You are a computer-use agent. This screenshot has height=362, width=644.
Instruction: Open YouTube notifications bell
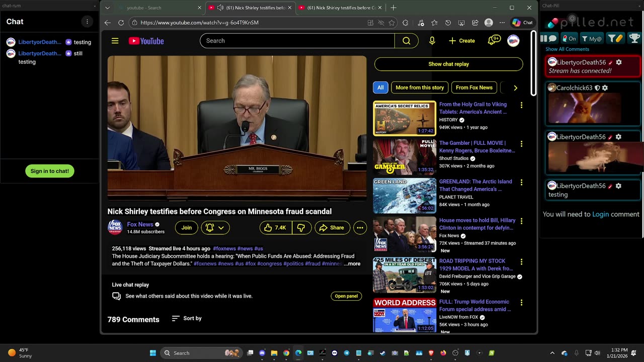(494, 40)
